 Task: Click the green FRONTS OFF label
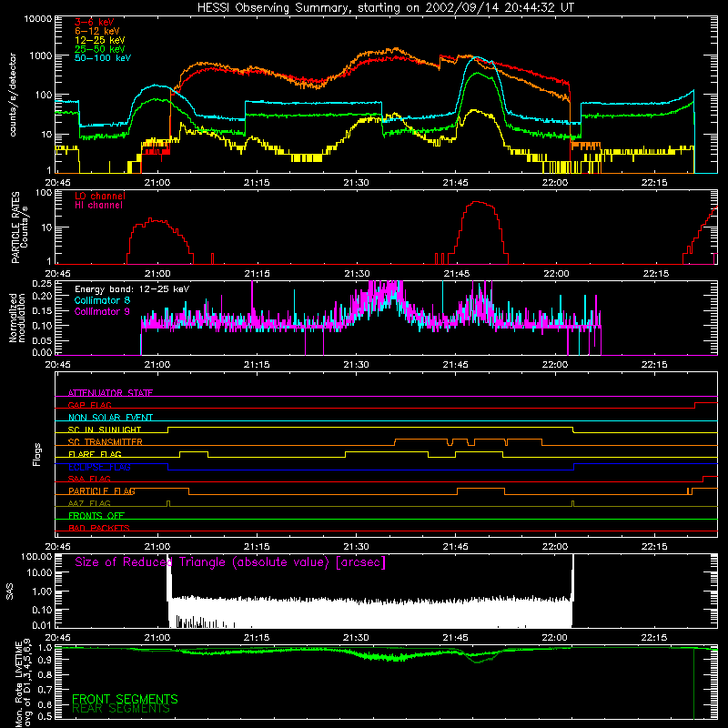click(x=96, y=515)
